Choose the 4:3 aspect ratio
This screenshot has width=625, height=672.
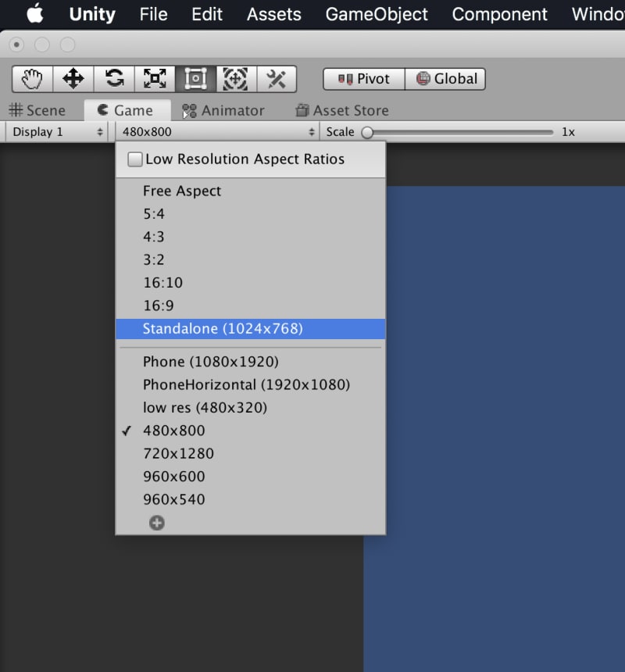tap(251, 237)
